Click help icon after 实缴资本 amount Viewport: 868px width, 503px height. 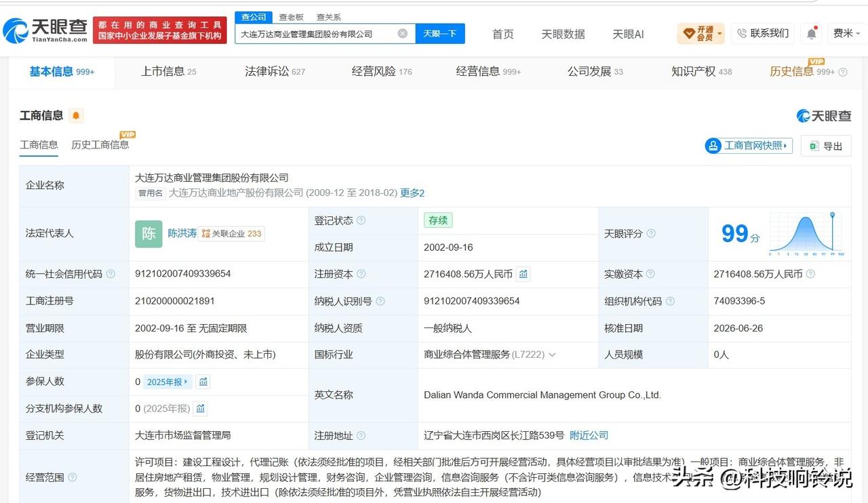coord(810,274)
